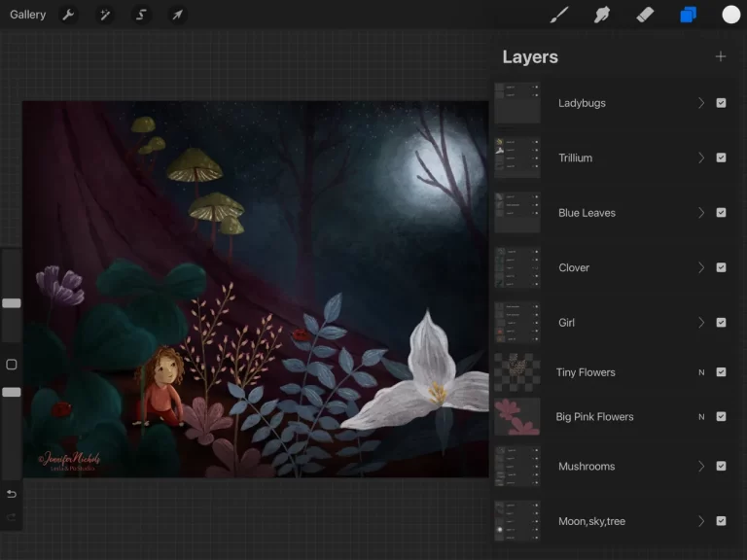
Task: Open blend mode N for Tiny Flowers
Action: pyautogui.click(x=701, y=372)
